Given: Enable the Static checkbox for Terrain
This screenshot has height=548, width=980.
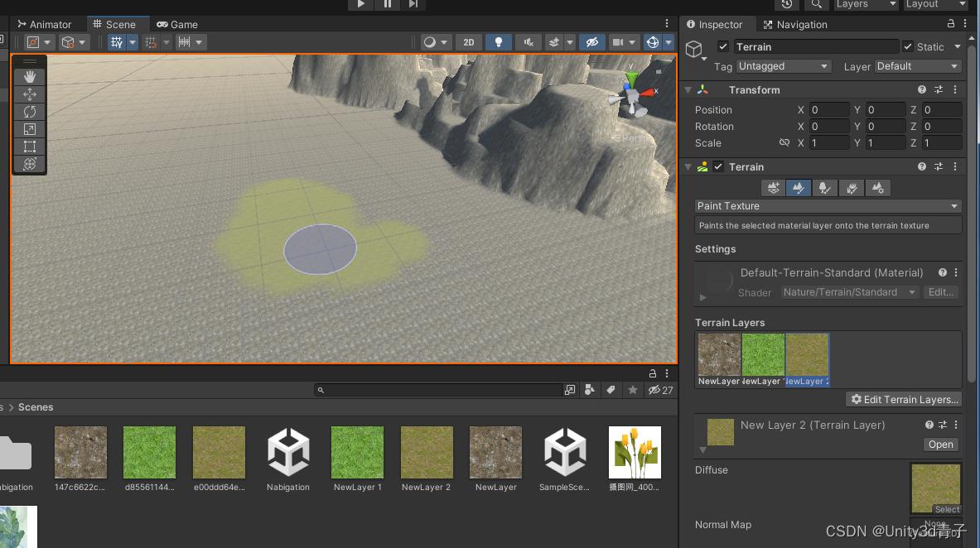Looking at the screenshot, I should pyautogui.click(x=909, y=46).
